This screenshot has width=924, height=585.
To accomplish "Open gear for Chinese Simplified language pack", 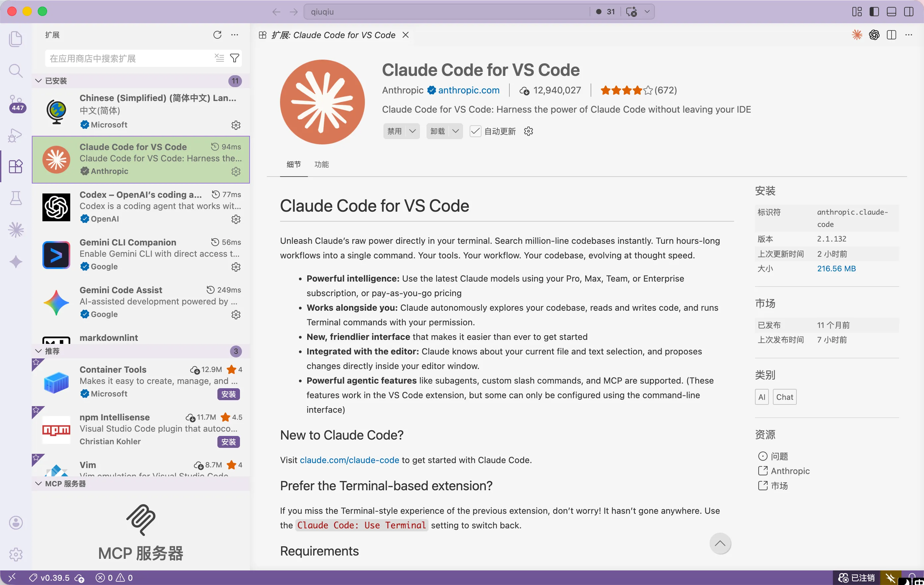I will [236, 125].
